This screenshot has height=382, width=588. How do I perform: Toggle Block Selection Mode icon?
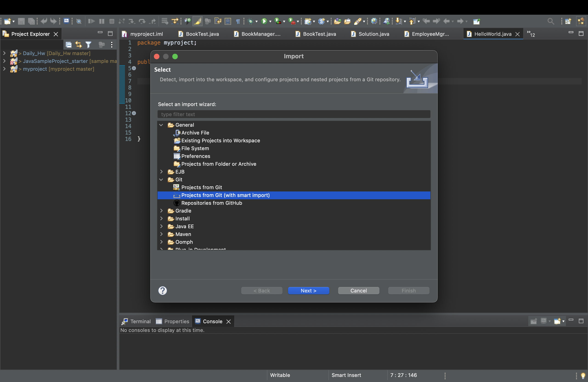228,21
